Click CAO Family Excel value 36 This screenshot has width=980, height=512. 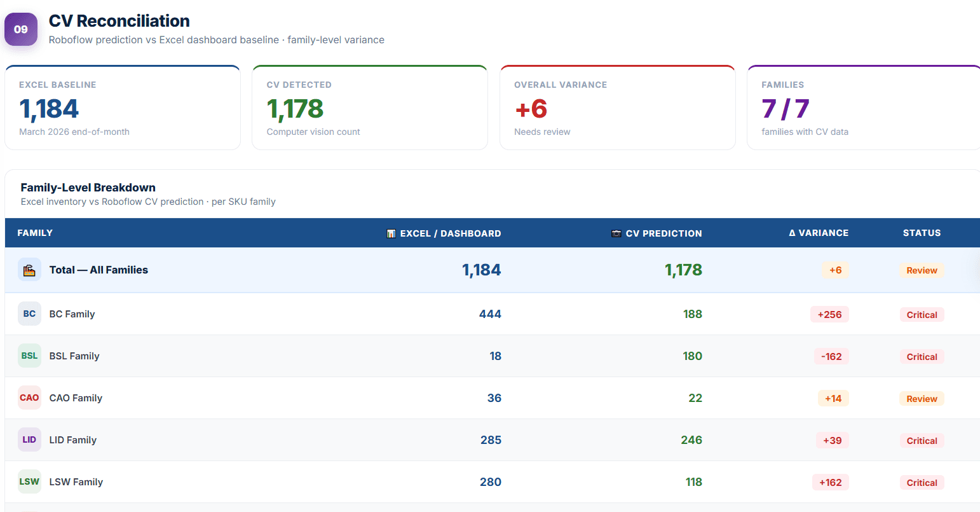(494, 398)
